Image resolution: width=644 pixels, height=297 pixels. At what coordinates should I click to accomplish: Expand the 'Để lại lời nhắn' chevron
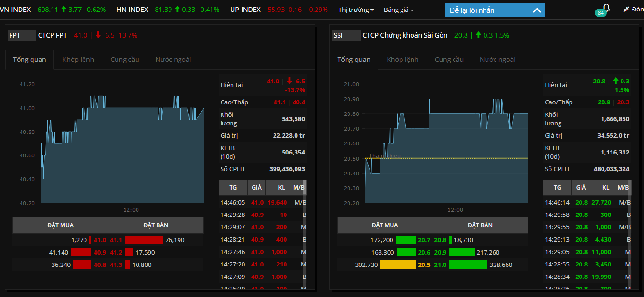tap(537, 10)
